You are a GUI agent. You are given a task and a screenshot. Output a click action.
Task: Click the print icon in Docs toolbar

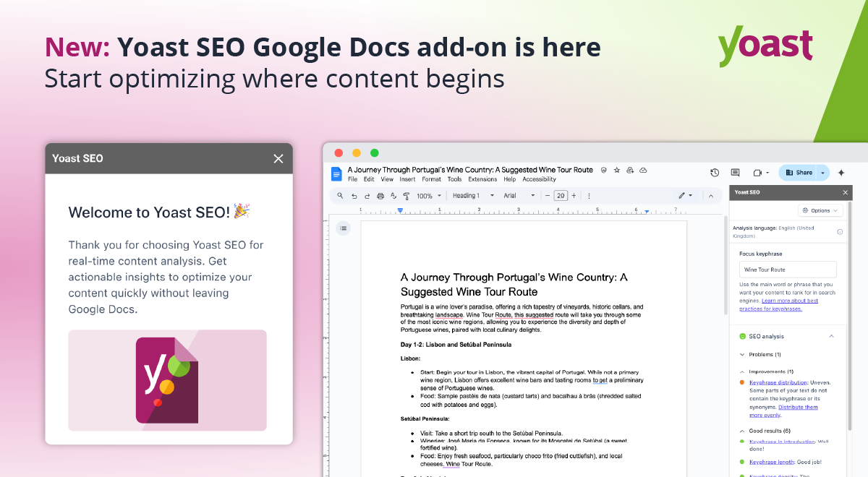(x=380, y=196)
